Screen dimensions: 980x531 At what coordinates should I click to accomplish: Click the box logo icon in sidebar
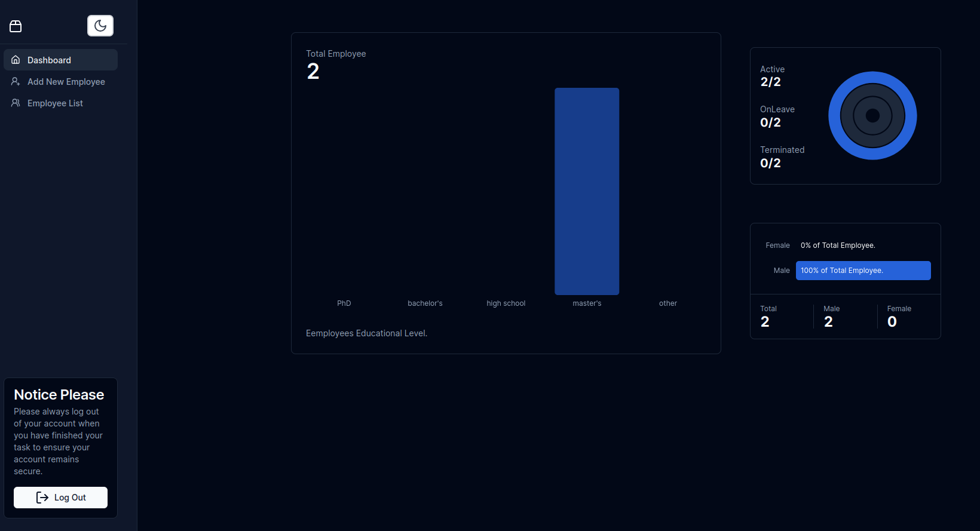[x=16, y=26]
